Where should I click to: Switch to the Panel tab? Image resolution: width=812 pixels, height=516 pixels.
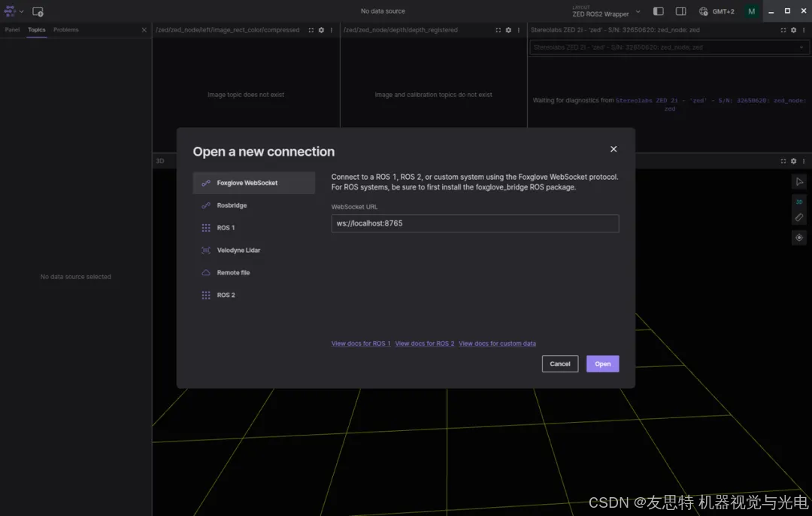click(12, 29)
